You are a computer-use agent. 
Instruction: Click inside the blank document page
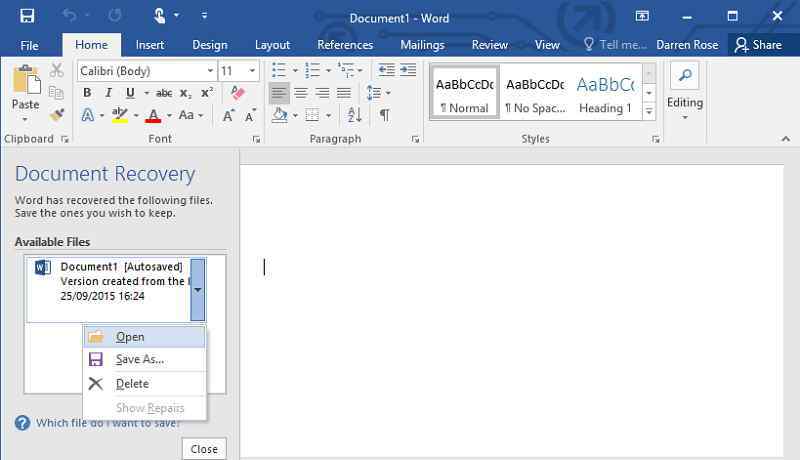512,310
